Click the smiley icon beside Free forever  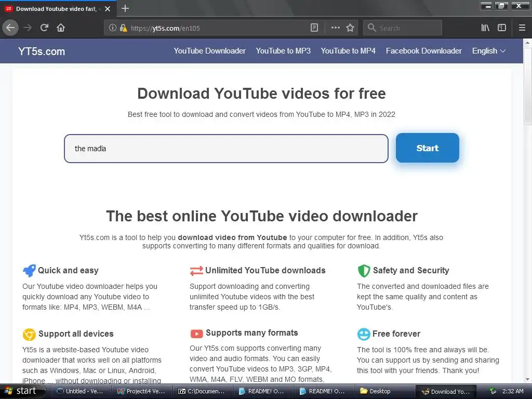tap(364, 334)
